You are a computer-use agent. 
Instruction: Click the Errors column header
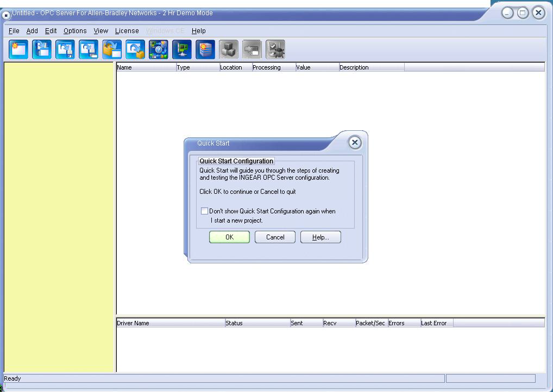[404, 323]
